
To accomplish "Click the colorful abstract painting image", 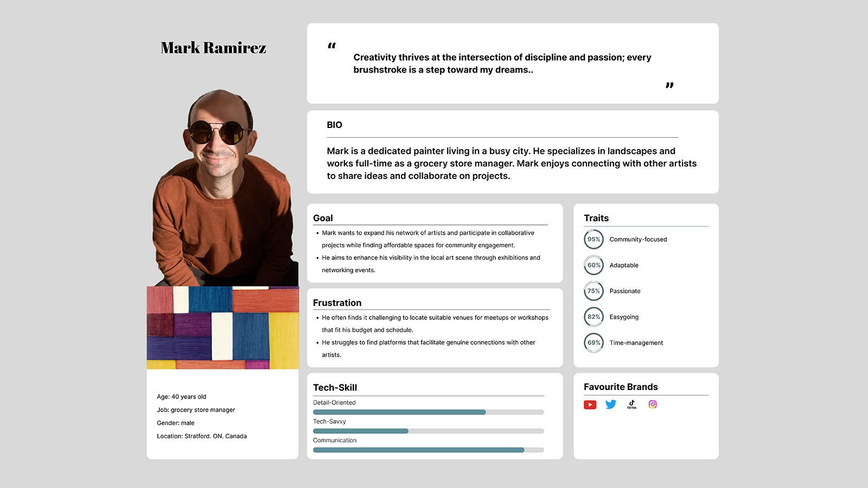I will 222,328.
